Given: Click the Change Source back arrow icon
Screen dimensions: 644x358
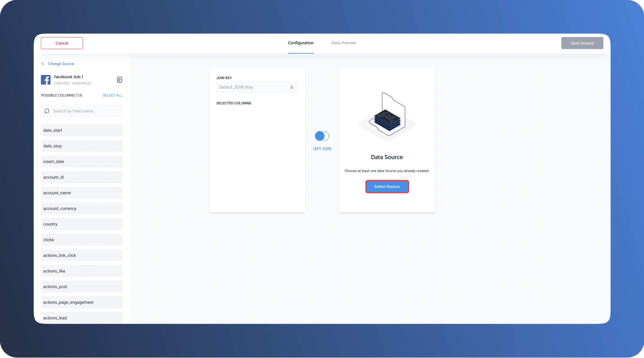Looking at the screenshot, I should click(x=43, y=64).
